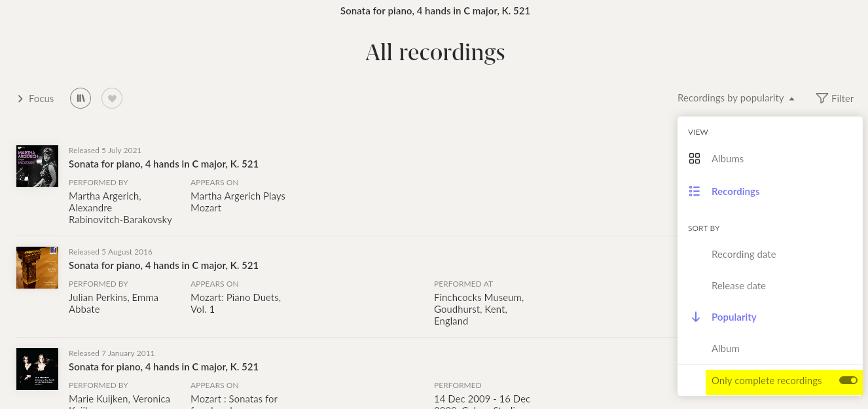This screenshot has height=409, width=868.
Task: Click the Recordings list view icon
Action: coord(695,192)
